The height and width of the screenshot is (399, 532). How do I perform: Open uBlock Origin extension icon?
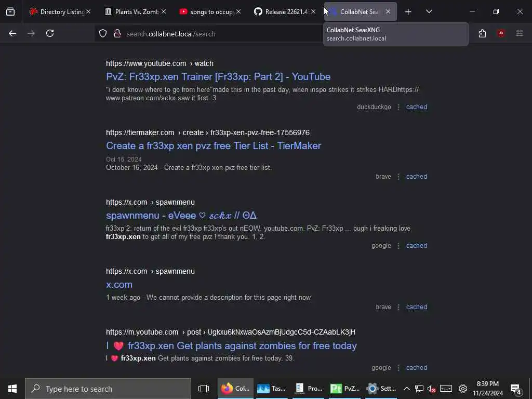pyautogui.click(x=501, y=33)
